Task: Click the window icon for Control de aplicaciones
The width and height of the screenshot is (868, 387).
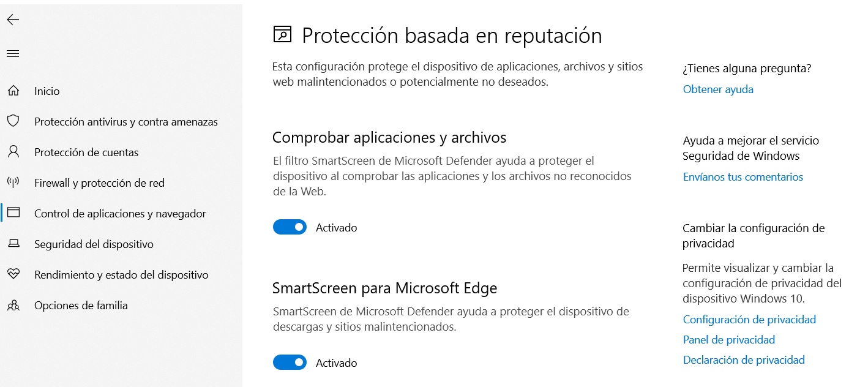Action: [13, 212]
